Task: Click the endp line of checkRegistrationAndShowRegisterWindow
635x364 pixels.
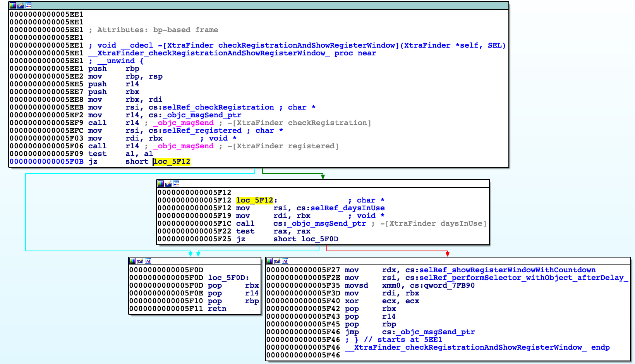Action: coord(477,347)
